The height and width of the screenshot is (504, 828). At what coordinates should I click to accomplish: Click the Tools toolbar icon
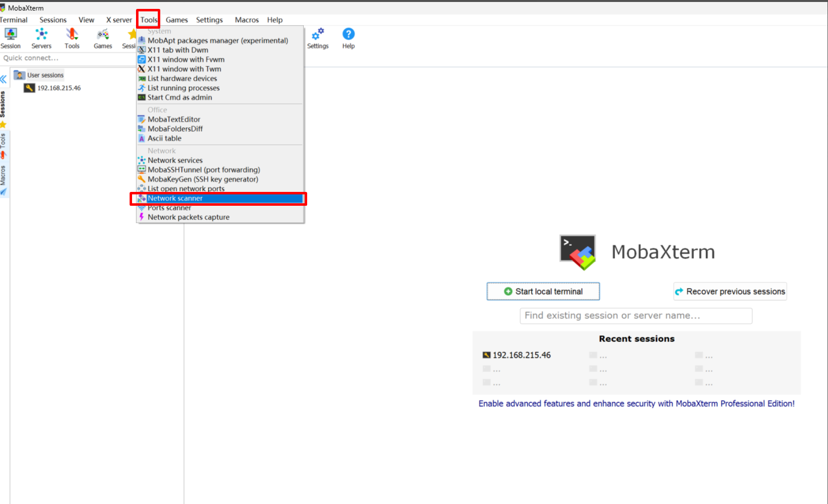click(x=72, y=38)
